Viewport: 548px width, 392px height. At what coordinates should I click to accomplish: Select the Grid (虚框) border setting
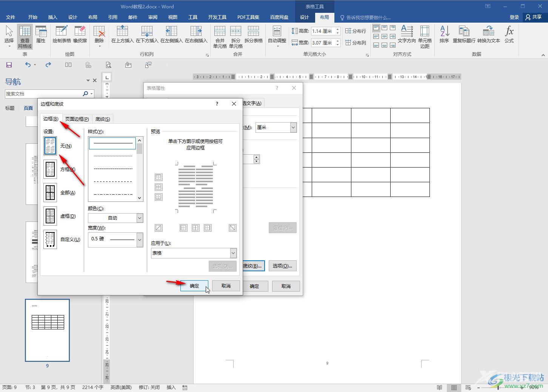[x=50, y=216]
